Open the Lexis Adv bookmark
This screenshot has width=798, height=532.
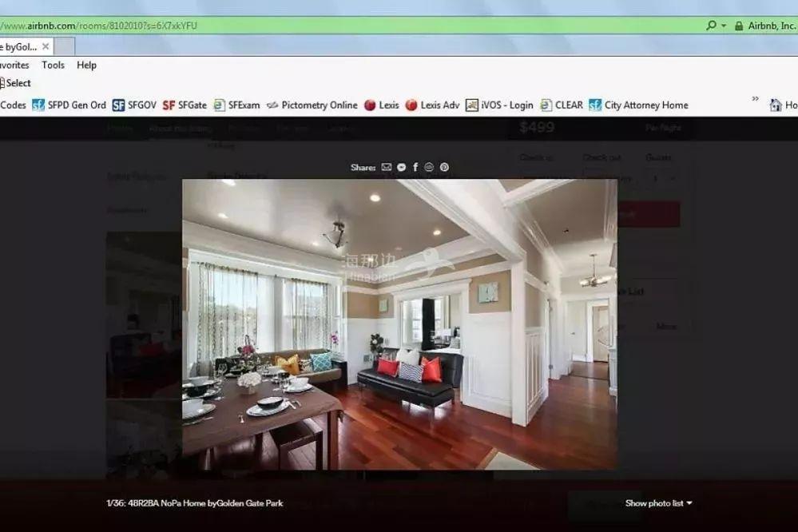point(432,105)
